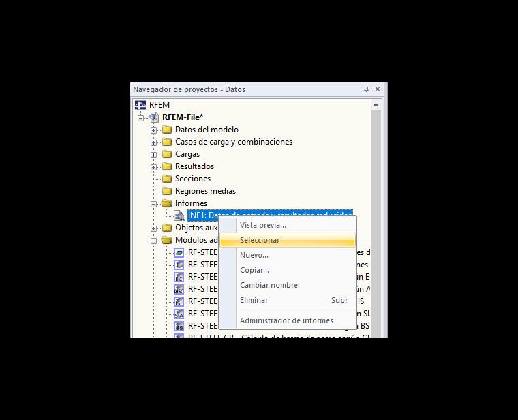Click the INF1 report document icon
Image resolution: width=518 pixels, height=420 pixels.
coord(179,215)
